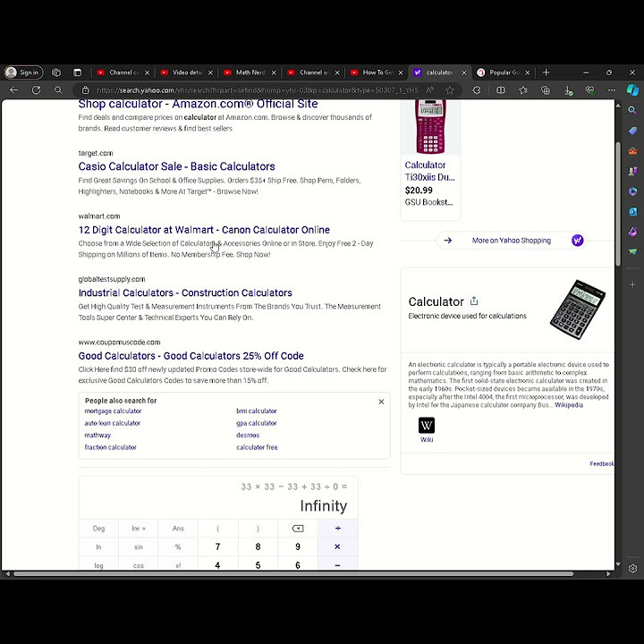Add this page to favorites star
This screenshot has height=644, width=644.
450,90
